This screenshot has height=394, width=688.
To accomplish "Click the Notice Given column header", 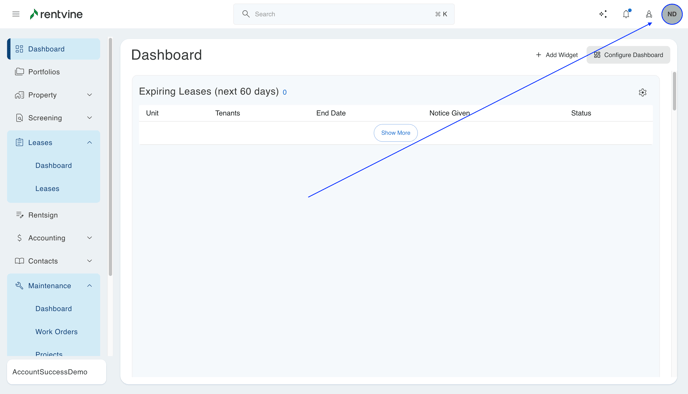I will tap(449, 113).
